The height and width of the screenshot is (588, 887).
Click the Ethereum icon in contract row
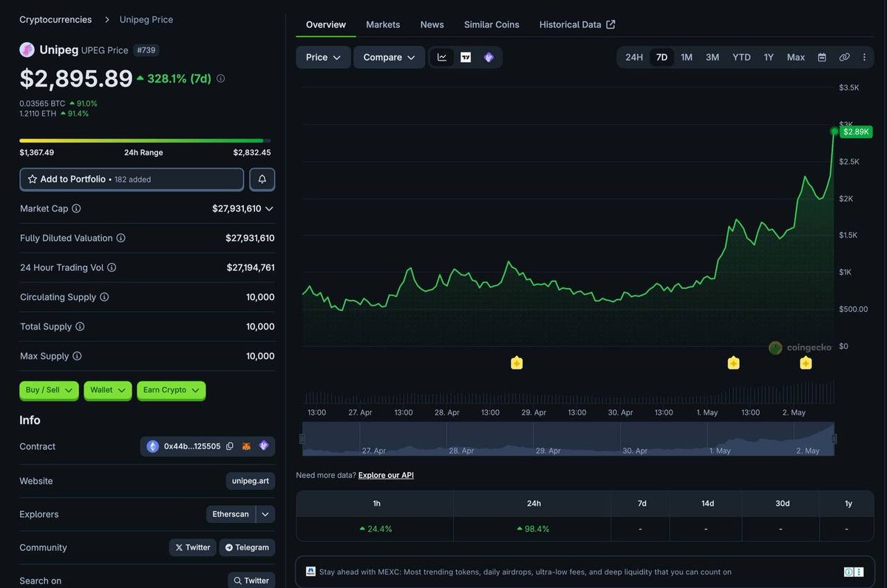(x=153, y=446)
